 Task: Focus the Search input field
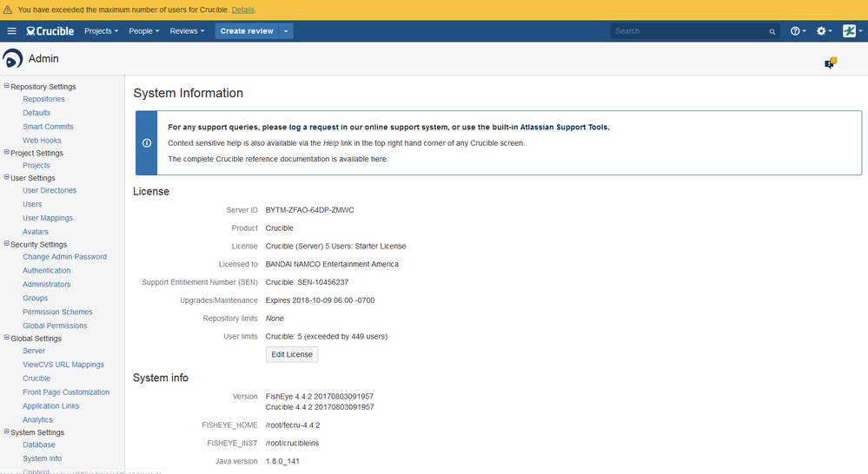tap(689, 31)
